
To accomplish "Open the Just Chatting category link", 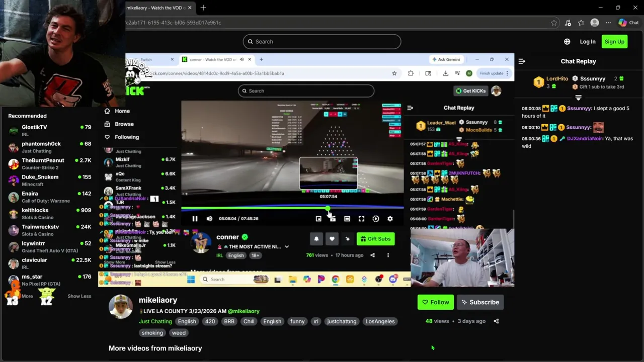I will click(155, 321).
